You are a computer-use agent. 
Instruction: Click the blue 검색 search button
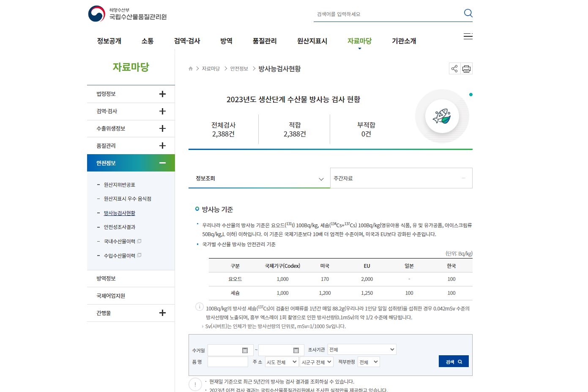(x=453, y=361)
